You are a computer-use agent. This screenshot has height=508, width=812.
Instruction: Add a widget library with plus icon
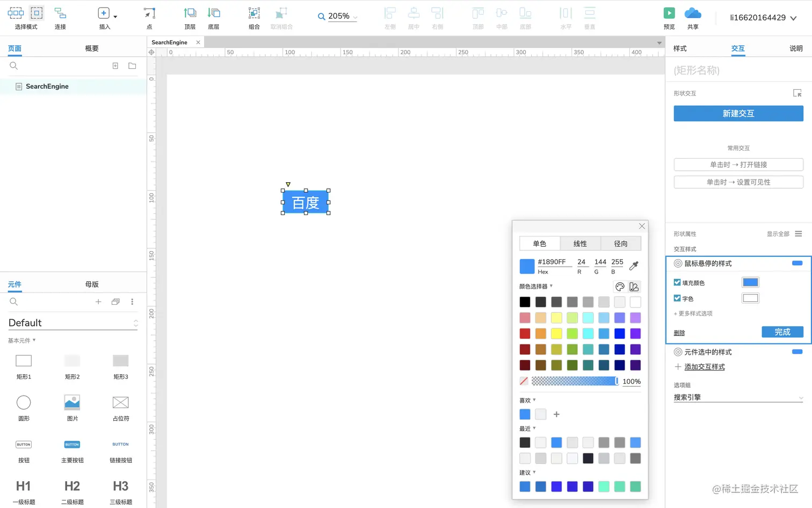[x=98, y=302]
